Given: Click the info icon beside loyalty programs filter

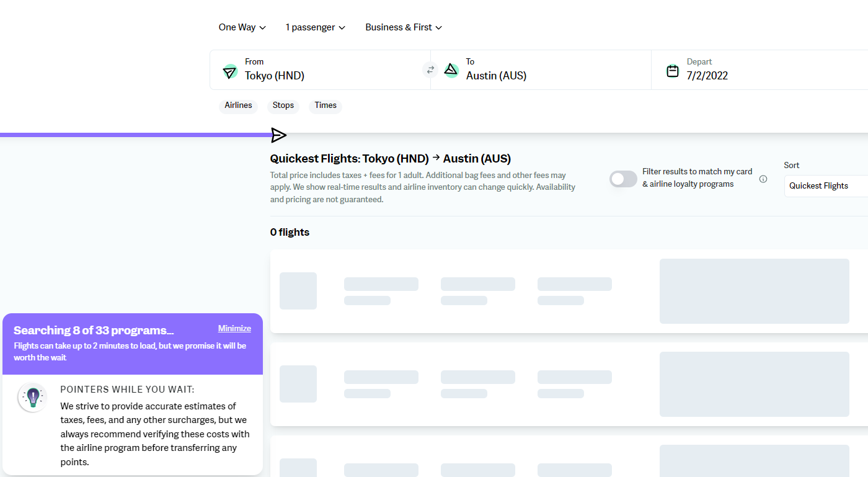Looking at the screenshot, I should [x=763, y=179].
